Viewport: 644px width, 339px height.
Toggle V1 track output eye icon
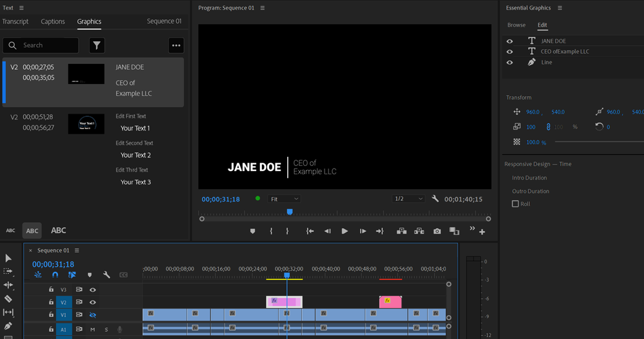click(92, 314)
